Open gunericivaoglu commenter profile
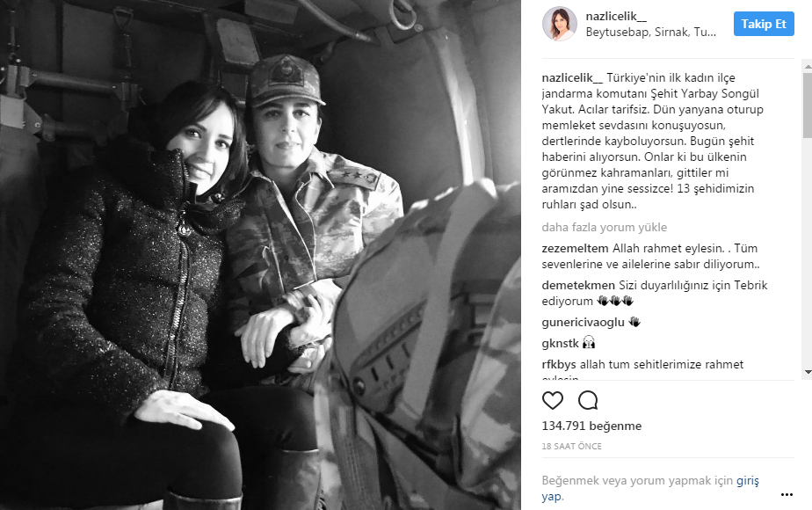This screenshot has width=812, height=510. [584, 323]
